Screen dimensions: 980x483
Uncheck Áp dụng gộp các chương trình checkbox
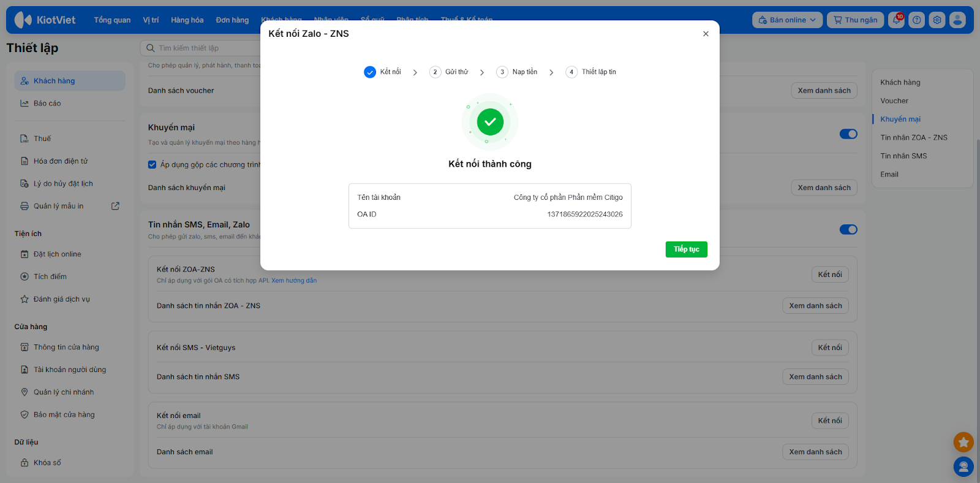click(x=153, y=164)
